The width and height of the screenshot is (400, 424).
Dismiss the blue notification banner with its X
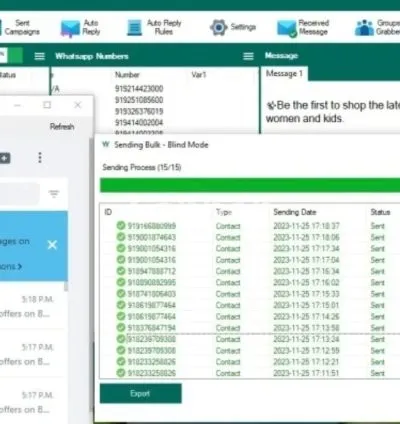(52, 245)
